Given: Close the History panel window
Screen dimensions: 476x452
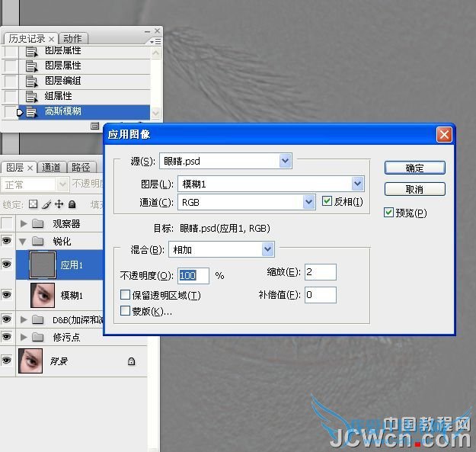Looking at the screenshot, I should pos(157,31).
